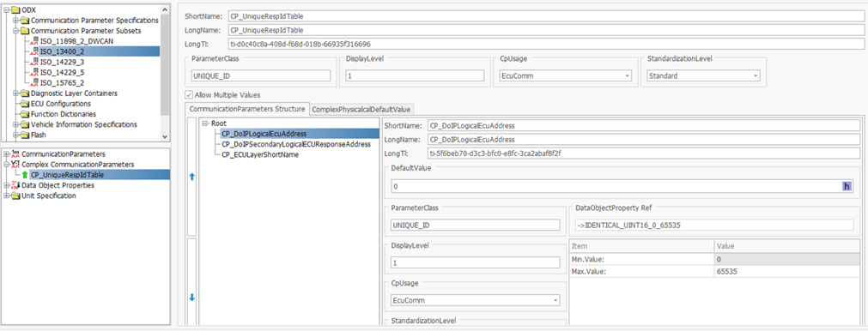The height and width of the screenshot is (331, 868).
Task: Switch to ComplexPhysicalcalDefaultValue tab
Action: pyautogui.click(x=361, y=110)
